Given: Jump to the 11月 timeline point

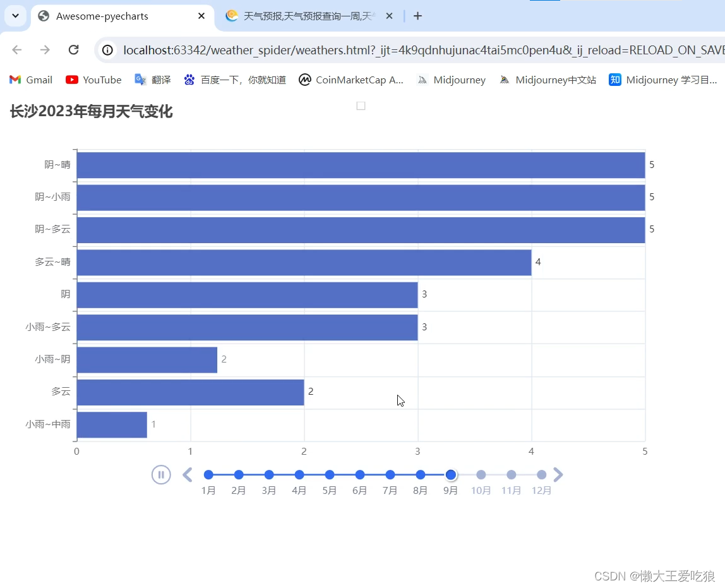Looking at the screenshot, I should pos(512,475).
